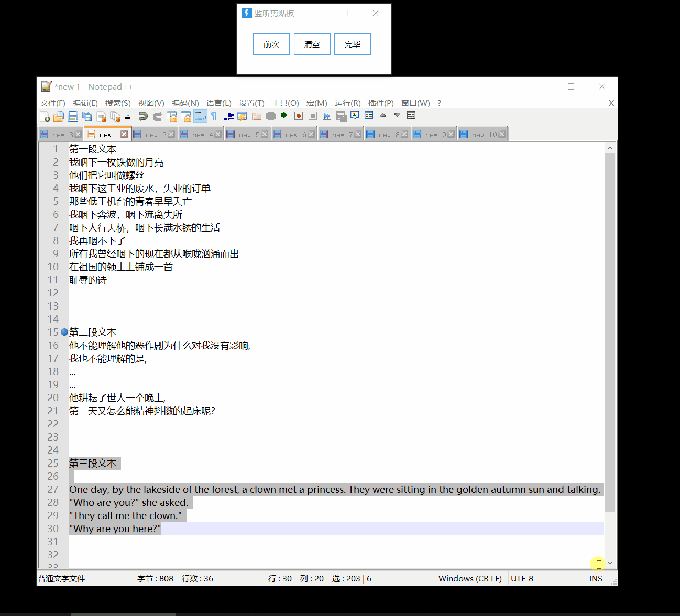
Task: Close the document with the menu bar X
Action: click(611, 103)
